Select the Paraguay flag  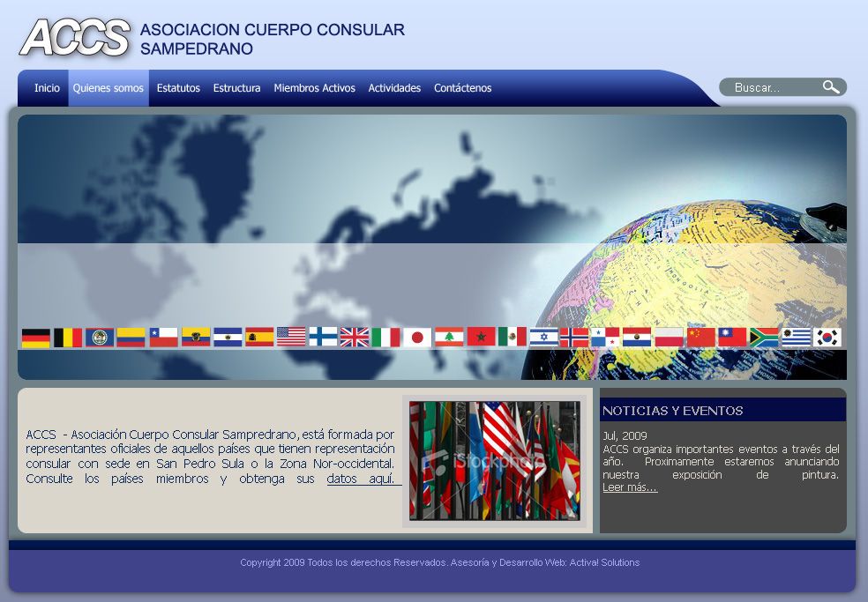(637, 337)
